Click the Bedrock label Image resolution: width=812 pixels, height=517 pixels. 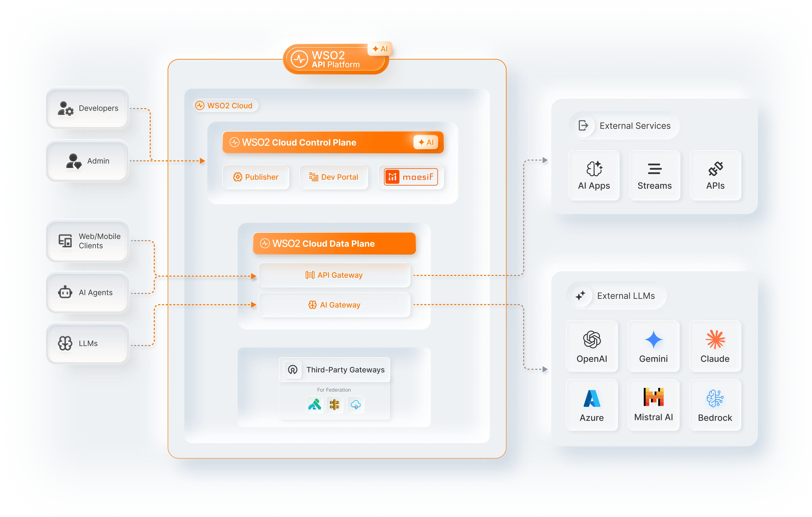pyautogui.click(x=715, y=417)
